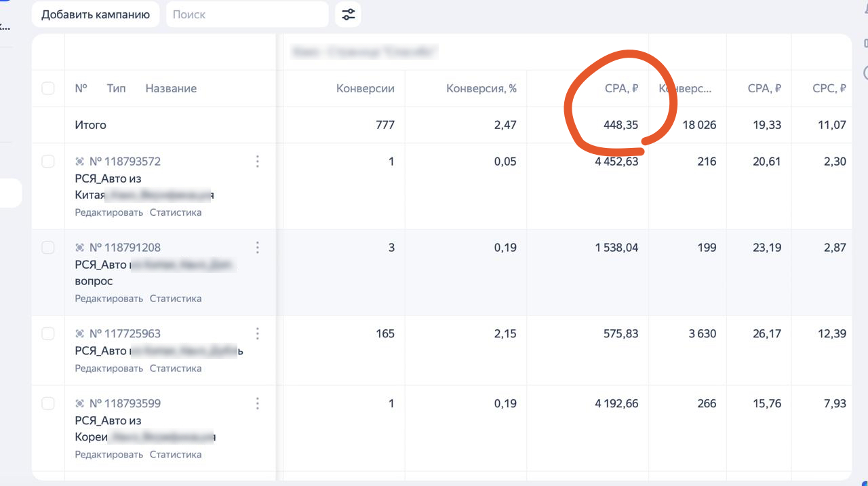
Task: Sort by the Конверсия, % column header
Action: pos(481,88)
